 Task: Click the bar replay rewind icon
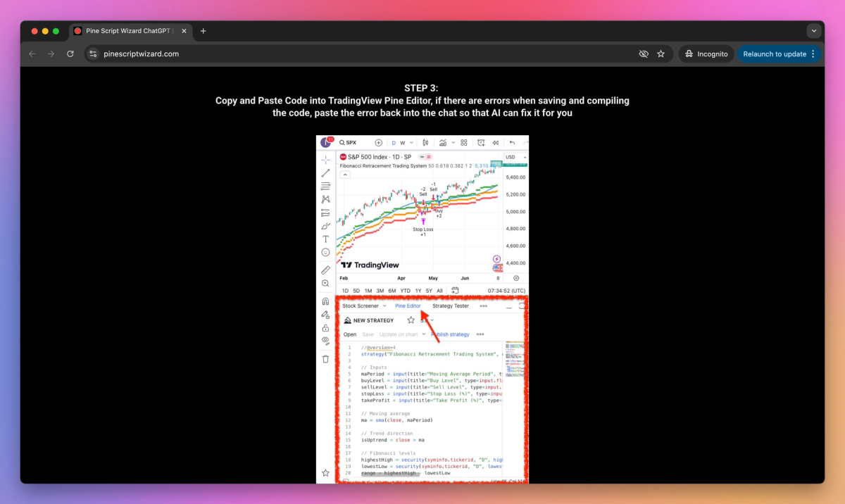[496, 142]
